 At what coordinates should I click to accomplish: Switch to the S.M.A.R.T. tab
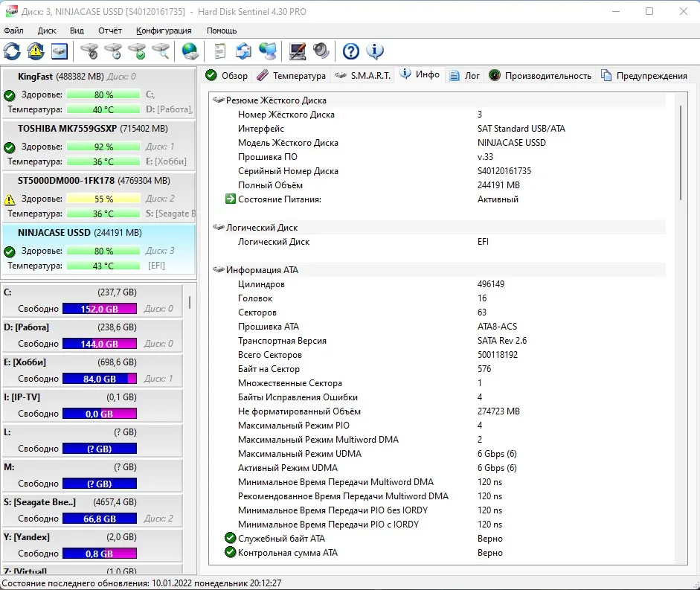(362, 76)
